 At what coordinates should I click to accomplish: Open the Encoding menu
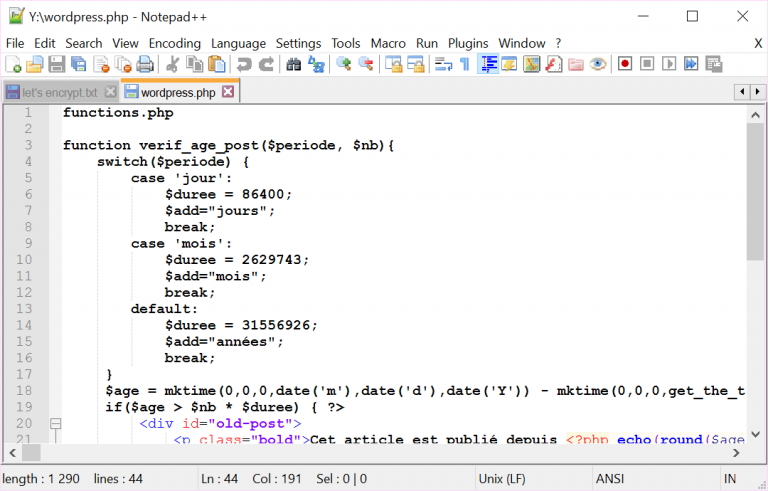[174, 43]
